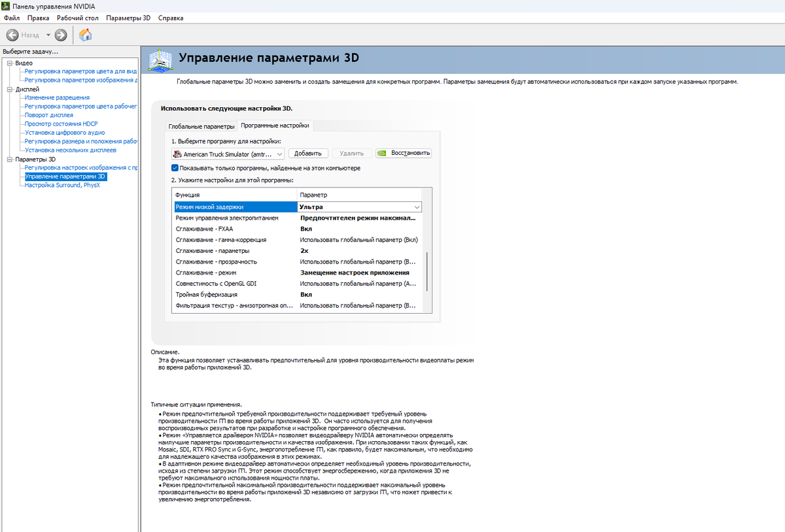Select Фильтрация текстур - анизотропная row
The width and height of the screenshot is (785, 532).
click(x=298, y=305)
